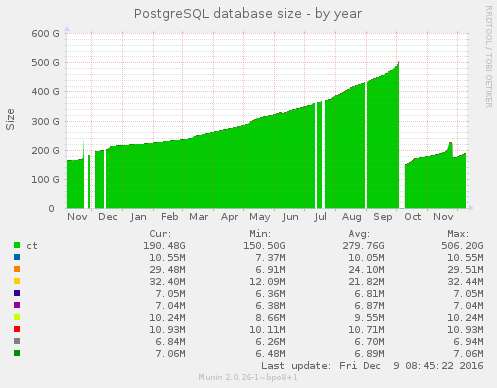Click the value 6.94M in the Max column
The height and width of the screenshot is (388, 497).
point(468,342)
